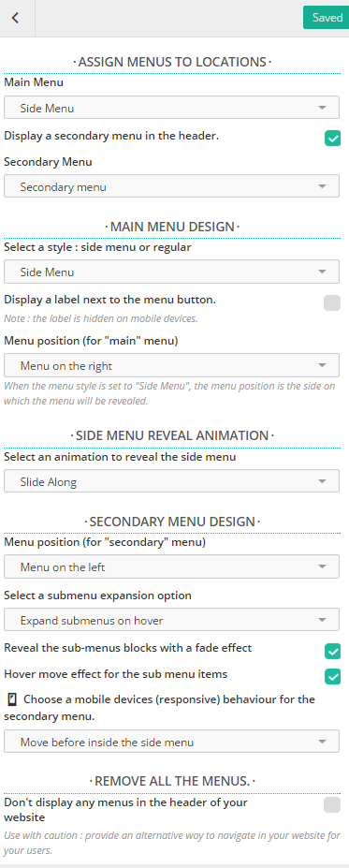Open the Move before inside the side menu dropdown
This screenshot has height=868, width=349.
(x=171, y=742)
